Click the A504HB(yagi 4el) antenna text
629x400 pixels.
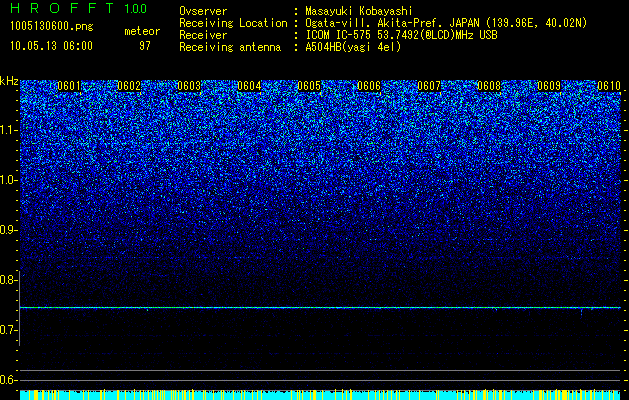click(353, 47)
